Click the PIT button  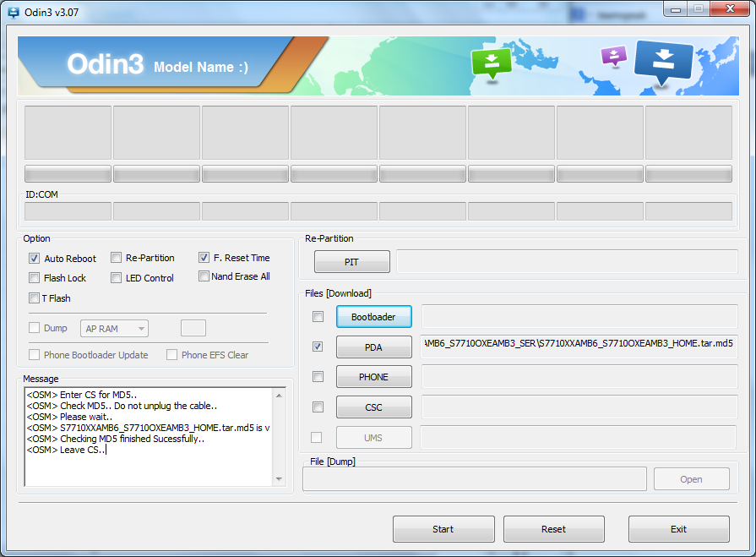pyautogui.click(x=352, y=262)
